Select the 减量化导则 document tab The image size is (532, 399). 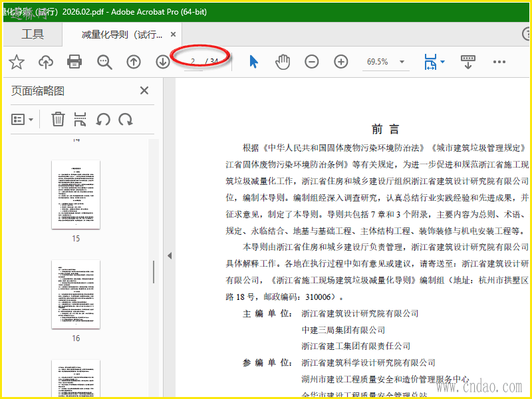click(x=122, y=35)
